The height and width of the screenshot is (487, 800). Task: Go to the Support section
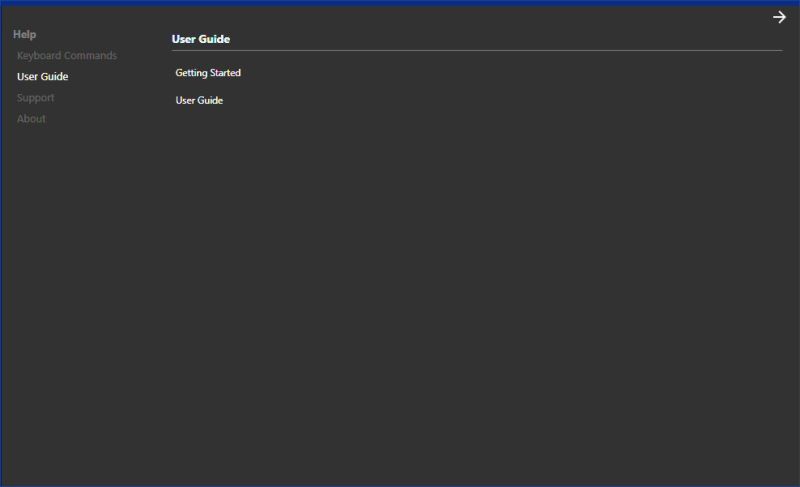(x=35, y=98)
